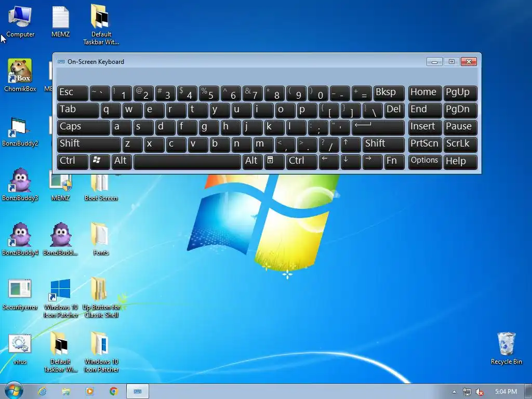The height and width of the screenshot is (399, 532).
Task: Toggle the Caps key on keyboard
Action: click(x=84, y=128)
